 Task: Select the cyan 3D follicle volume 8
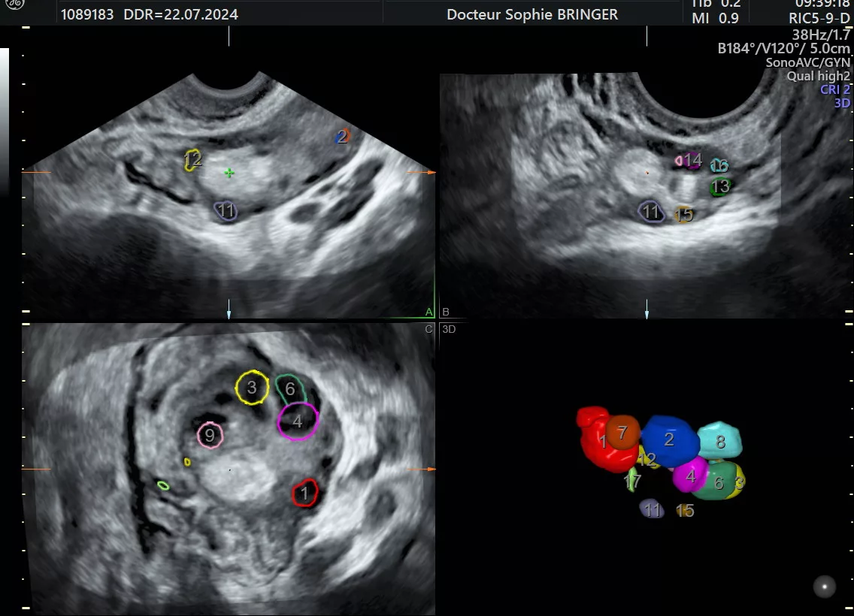[720, 441]
